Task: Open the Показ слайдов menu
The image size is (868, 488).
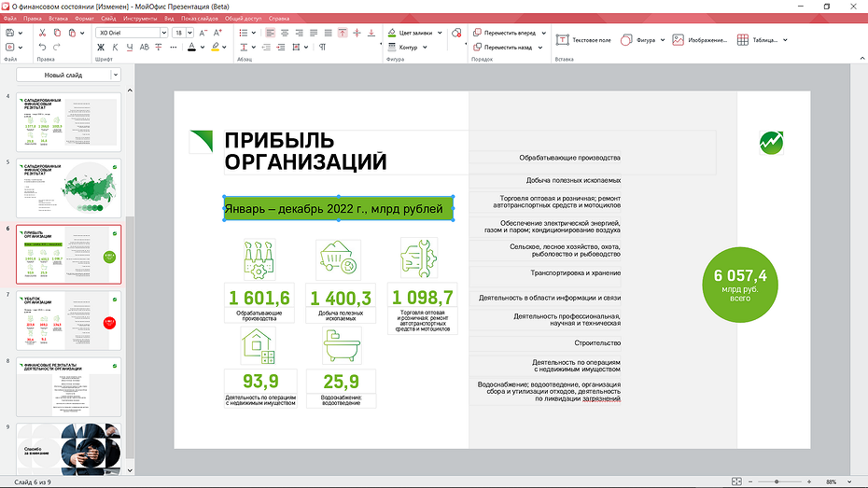Action: click(x=200, y=19)
